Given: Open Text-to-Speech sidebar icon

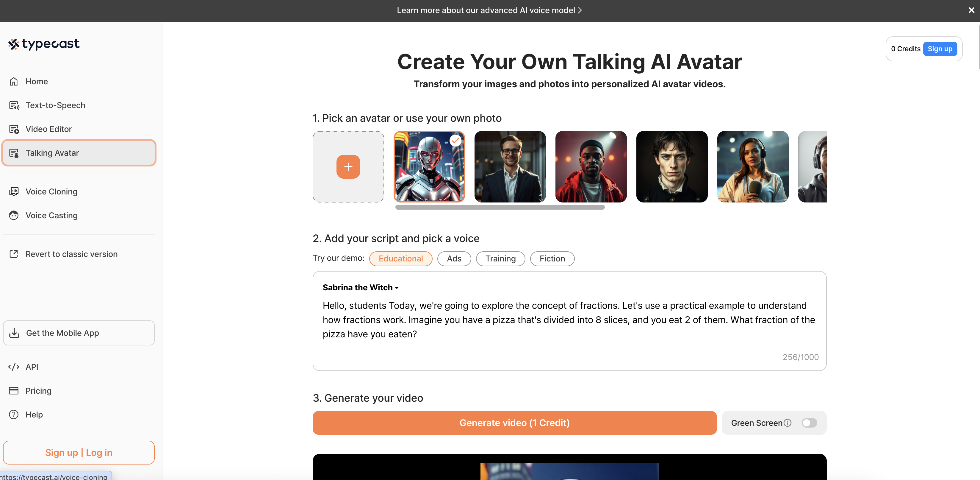Looking at the screenshot, I should (x=14, y=105).
